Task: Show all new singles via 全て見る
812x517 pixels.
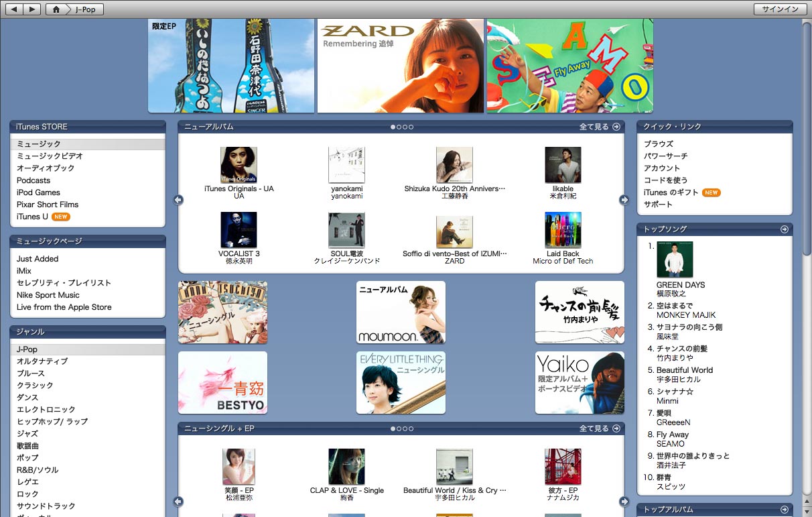Action: (600, 428)
